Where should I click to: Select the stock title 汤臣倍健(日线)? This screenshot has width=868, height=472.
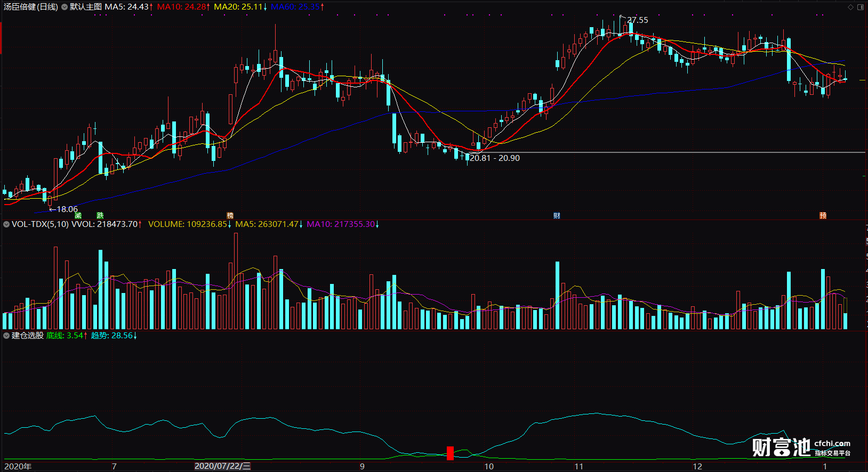(31, 7)
